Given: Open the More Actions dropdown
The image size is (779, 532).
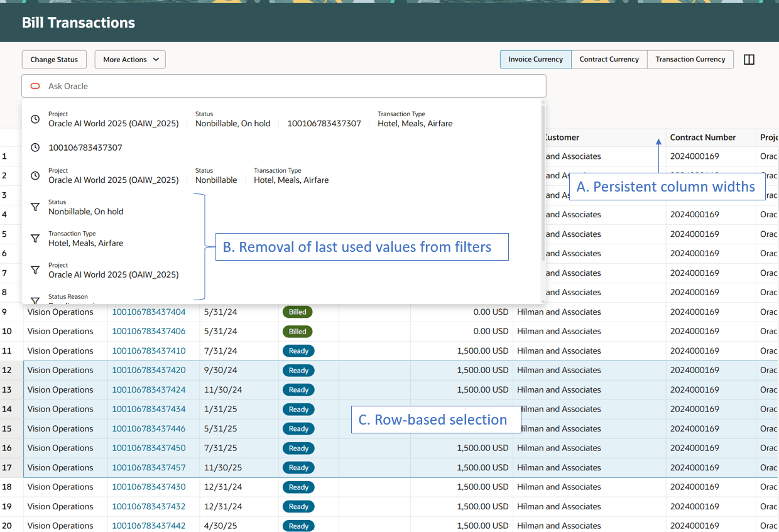Looking at the screenshot, I should click(x=130, y=60).
